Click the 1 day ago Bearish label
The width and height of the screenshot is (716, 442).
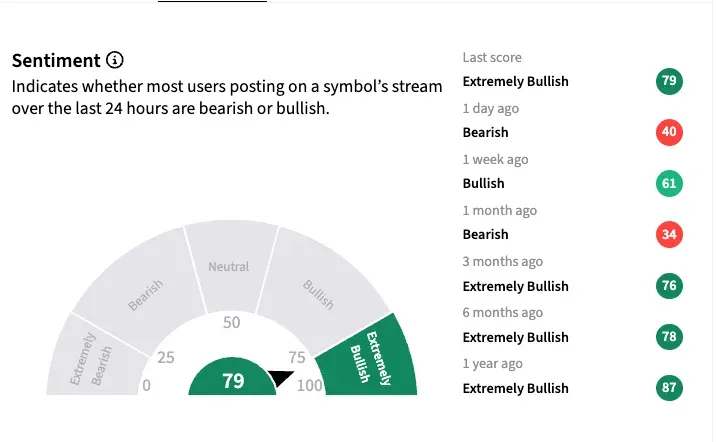486,132
